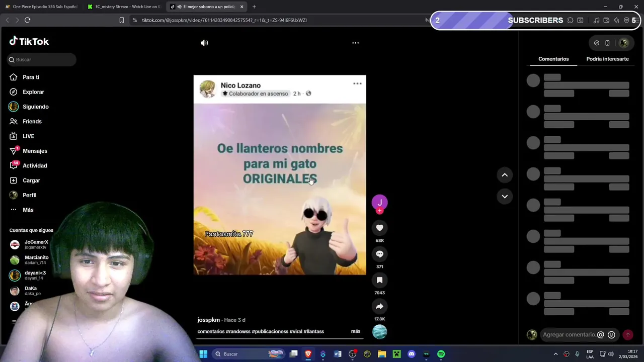The height and width of the screenshot is (362, 644).
Task: Insert a mention with the @ icon
Action: pyautogui.click(x=600, y=335)
